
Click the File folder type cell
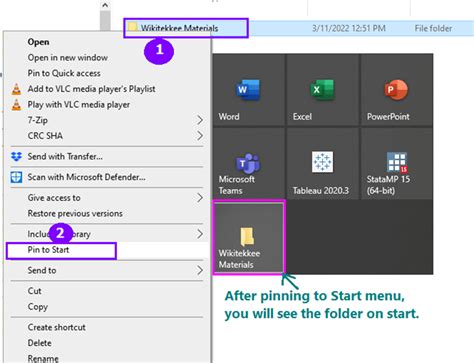pyautogui.click(x=433, y=28)
